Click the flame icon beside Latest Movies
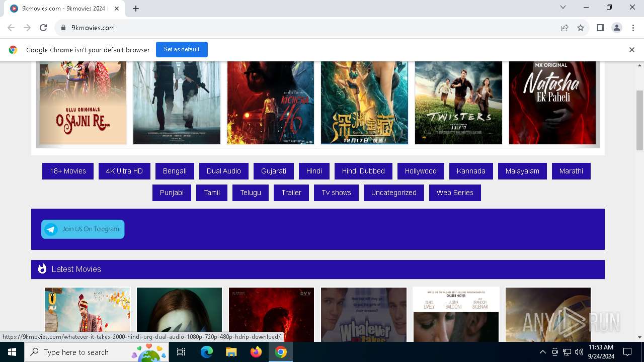 tap(42, 269)
